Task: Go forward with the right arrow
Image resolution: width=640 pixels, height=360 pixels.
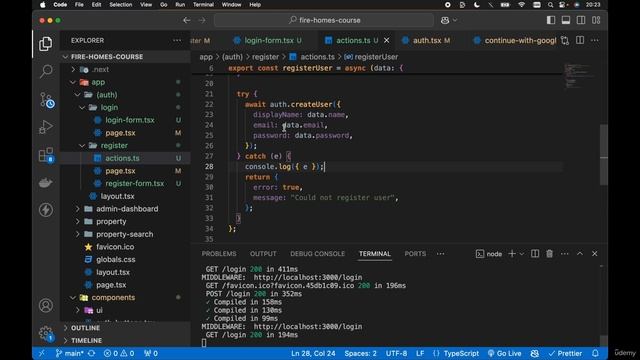Action: (x=202, y=20)
